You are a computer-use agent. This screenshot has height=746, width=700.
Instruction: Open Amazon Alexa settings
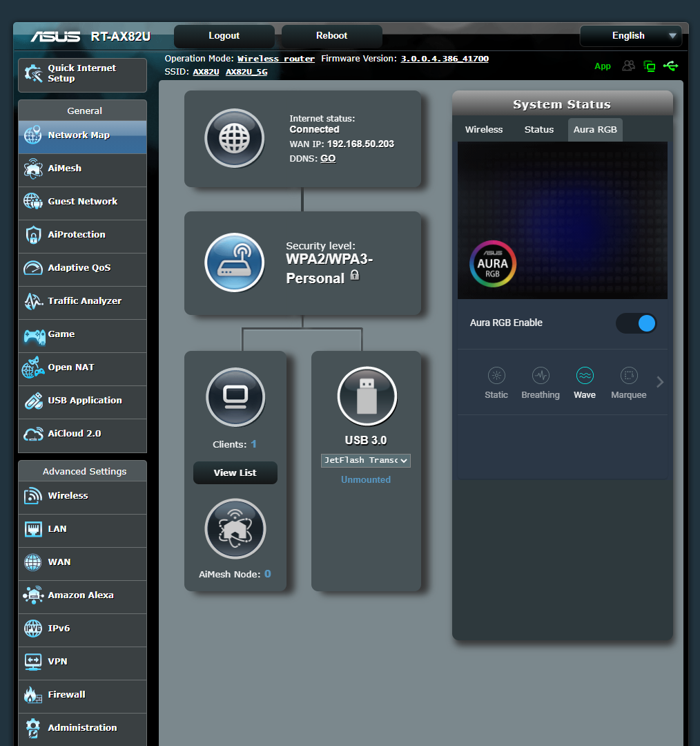coord(82,595)
